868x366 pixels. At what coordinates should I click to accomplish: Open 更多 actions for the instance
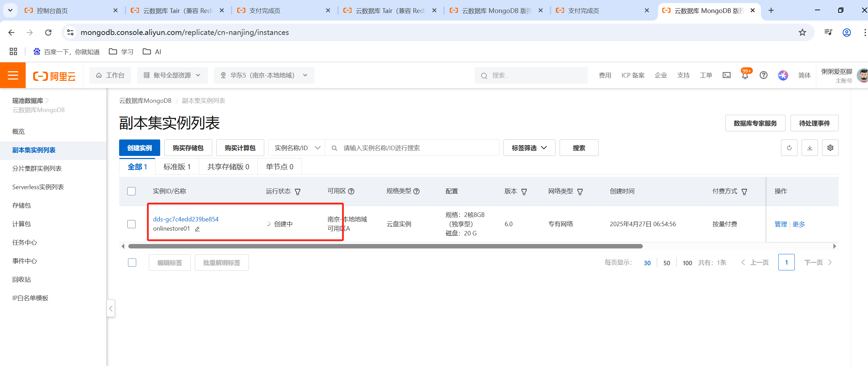click(x=799, y=224)
